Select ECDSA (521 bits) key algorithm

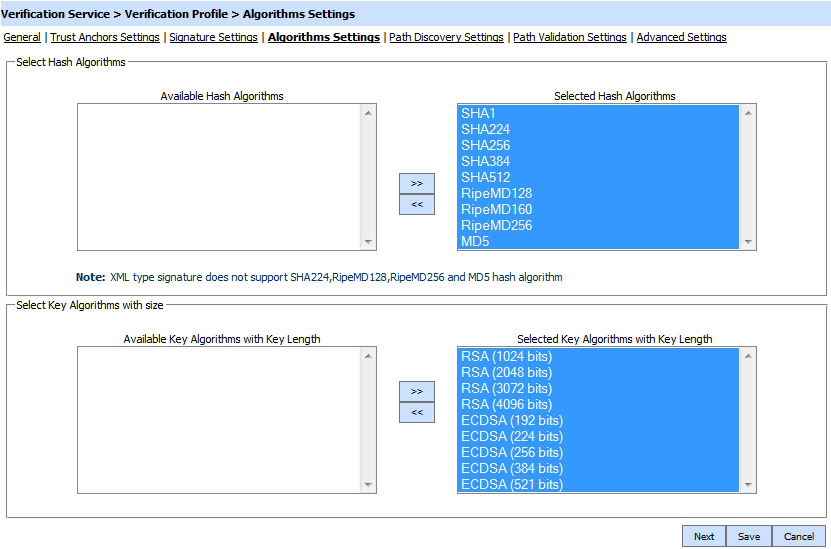tap(598, 484)
